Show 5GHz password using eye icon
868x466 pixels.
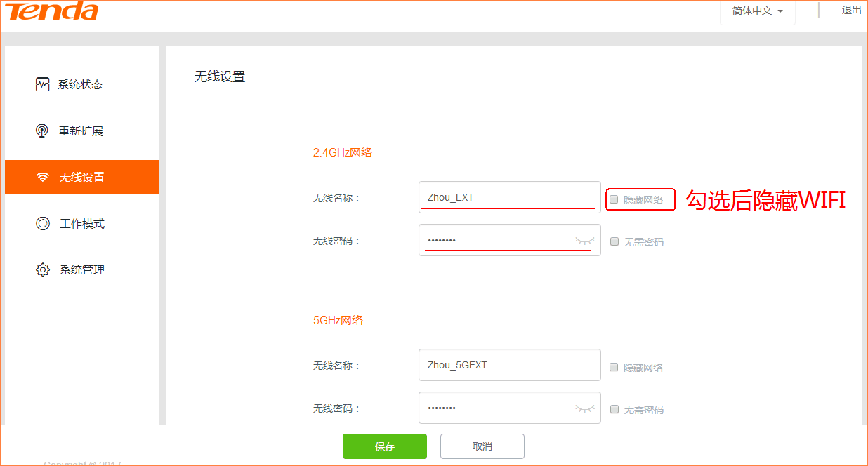point(584,408)
